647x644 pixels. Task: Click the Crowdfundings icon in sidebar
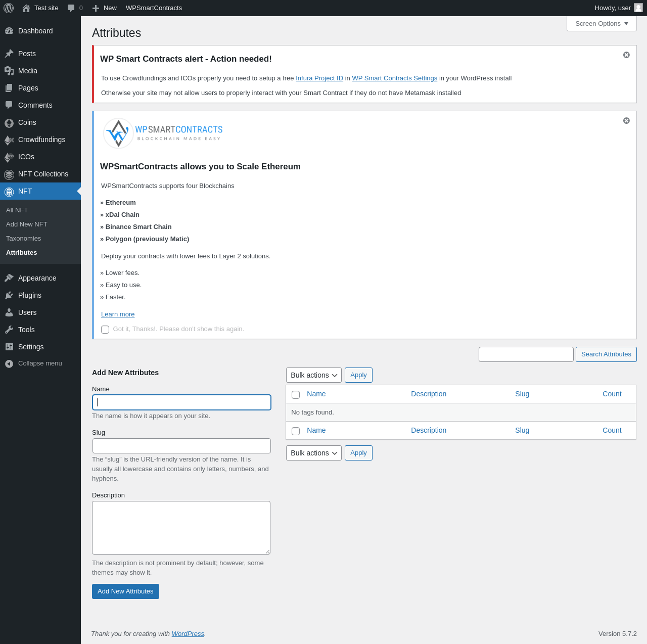[x=9, y=140]
